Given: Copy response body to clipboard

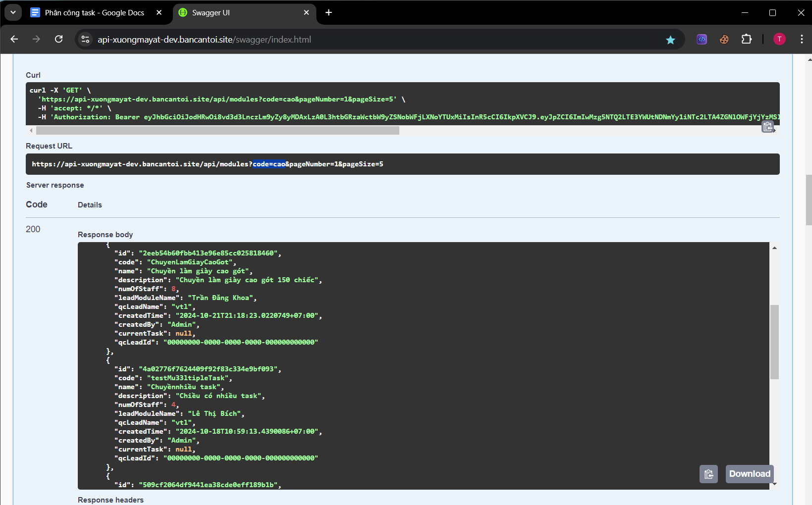Looking at the screenshot, I should 708,474.
